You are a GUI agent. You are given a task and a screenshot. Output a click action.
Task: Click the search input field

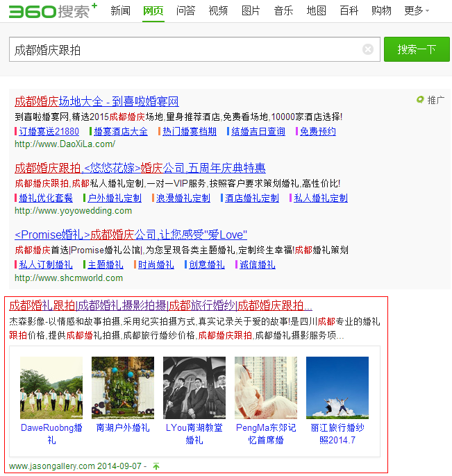click(184, 50)
